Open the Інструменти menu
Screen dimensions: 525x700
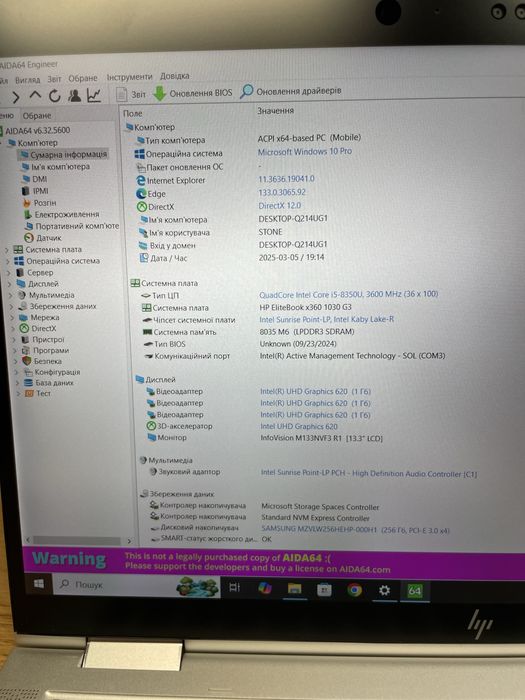(x=129, y=77)
